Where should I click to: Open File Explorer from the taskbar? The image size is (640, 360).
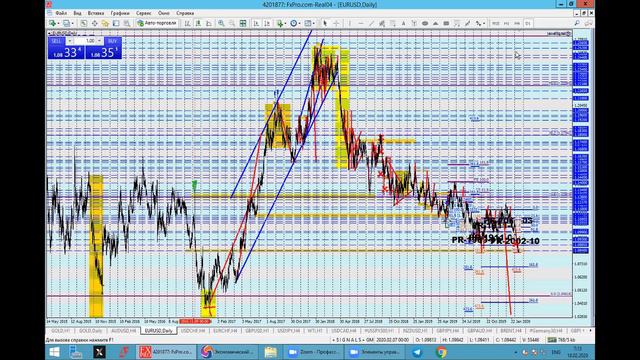(x=270, y=352)
